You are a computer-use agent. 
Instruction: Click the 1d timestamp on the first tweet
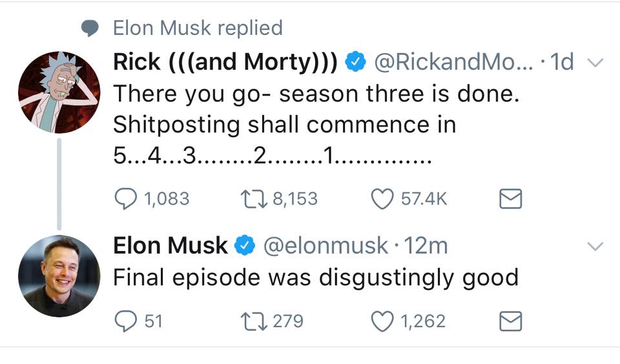click(561, 62)
